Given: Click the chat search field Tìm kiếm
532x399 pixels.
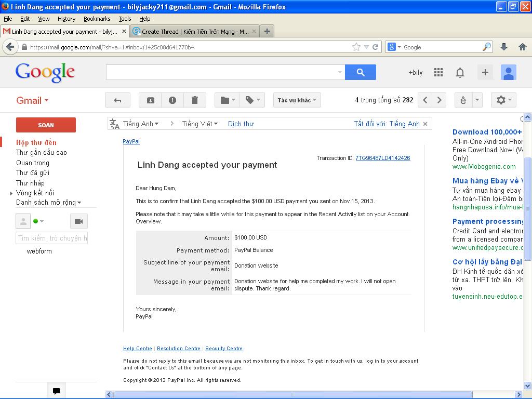Looking at the screenshot, I should pyautogui.click(x=51, y=238).
